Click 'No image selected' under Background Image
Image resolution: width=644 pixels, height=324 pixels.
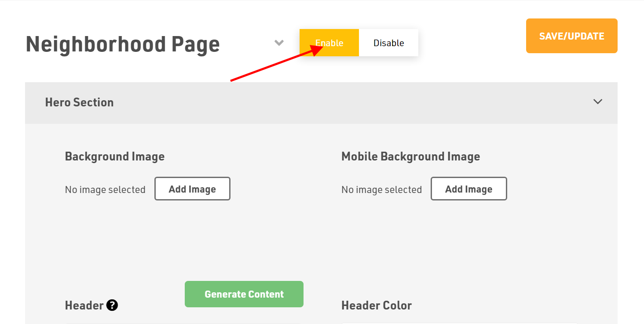[x=105, y=190]
